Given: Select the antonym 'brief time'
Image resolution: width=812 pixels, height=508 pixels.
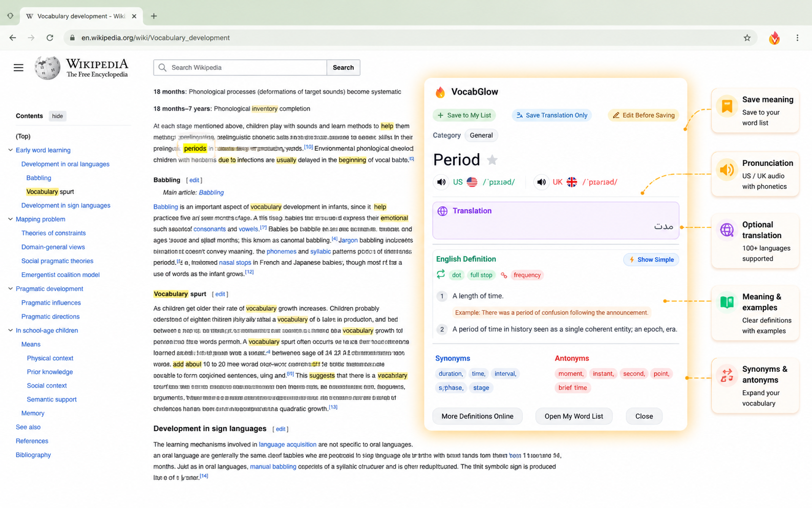Looking at the screenshot, I should pos(572,388).
